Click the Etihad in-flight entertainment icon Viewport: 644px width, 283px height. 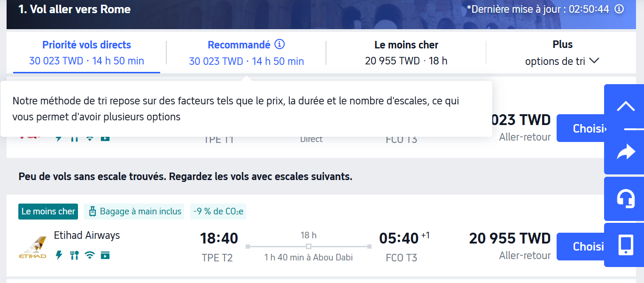(105, 255)
